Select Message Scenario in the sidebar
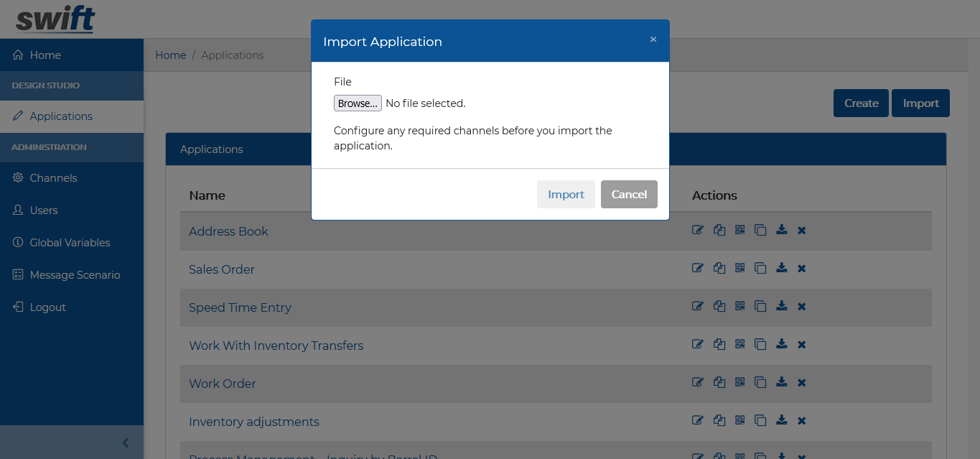 [x=75, y=275]
